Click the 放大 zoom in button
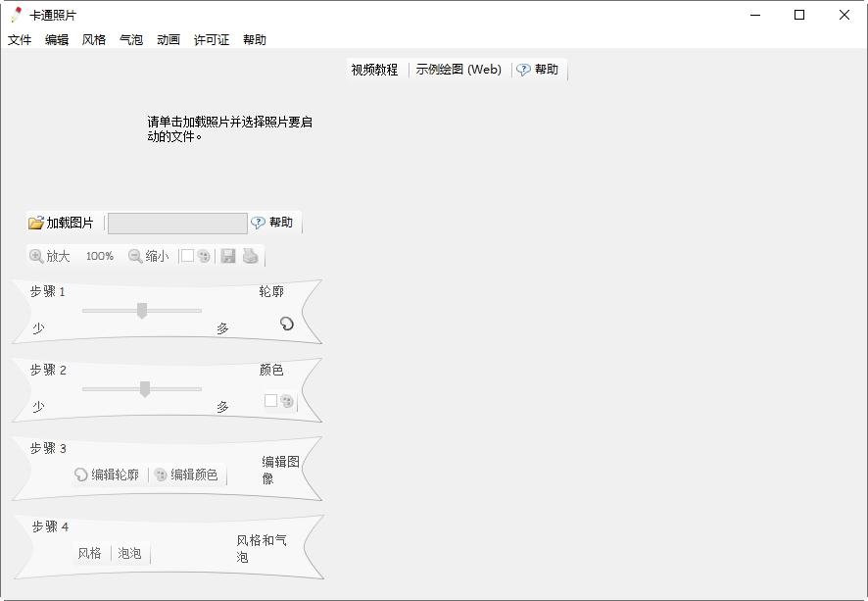Viewport: 868px width, 601px height. [x=50, y=256]
